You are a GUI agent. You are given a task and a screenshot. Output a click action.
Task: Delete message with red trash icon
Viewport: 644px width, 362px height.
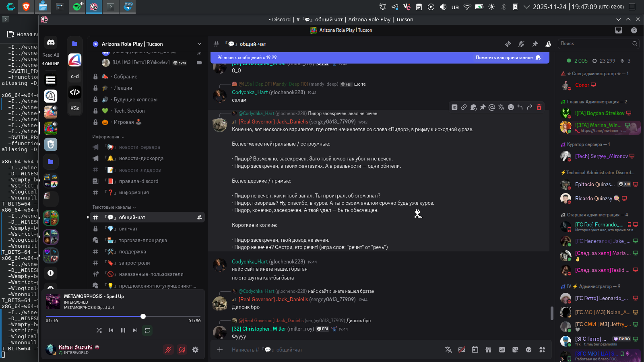point(539,107)
